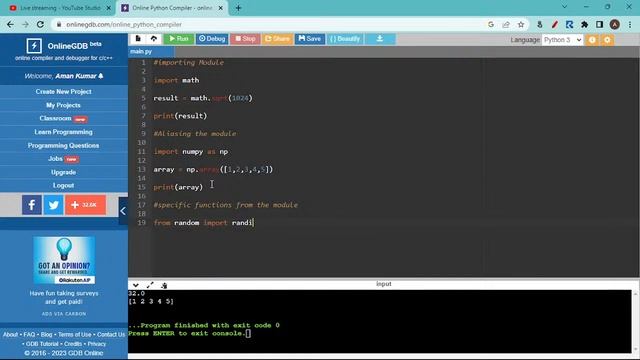Go to My Projects

tap(63, 105)
